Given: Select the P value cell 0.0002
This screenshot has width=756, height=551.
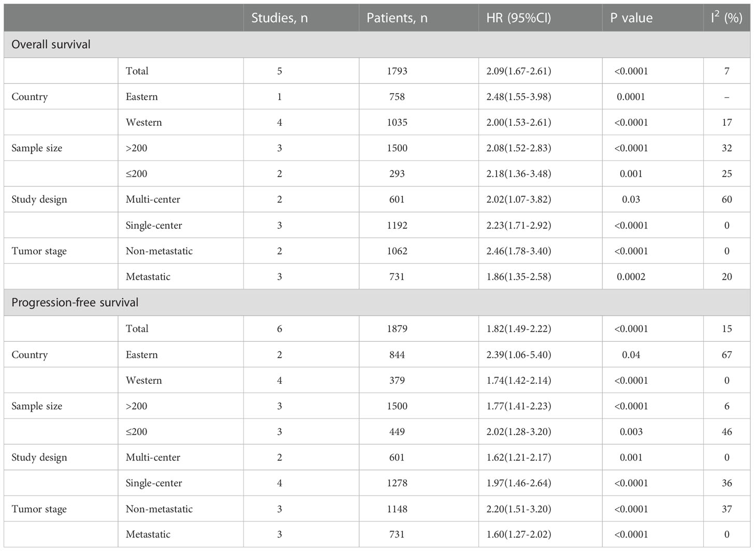Looking at the screenshot, I should (631, 277).
